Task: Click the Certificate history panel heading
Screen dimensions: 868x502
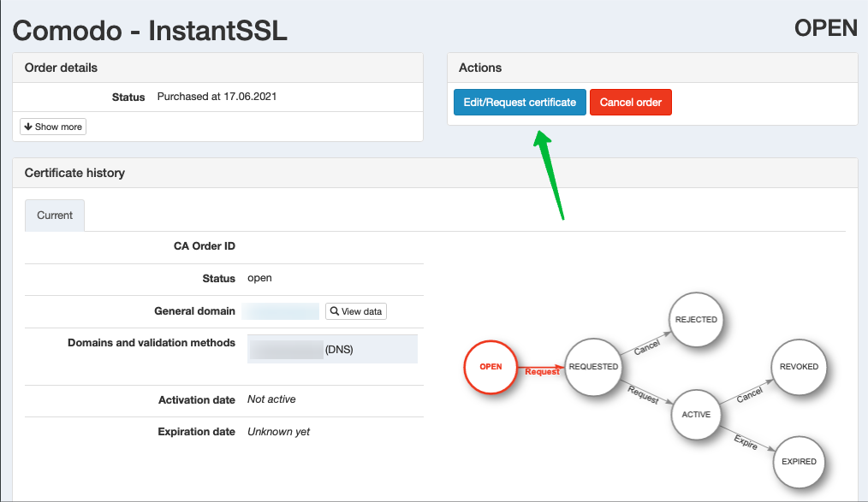Action: click(74, 173)
